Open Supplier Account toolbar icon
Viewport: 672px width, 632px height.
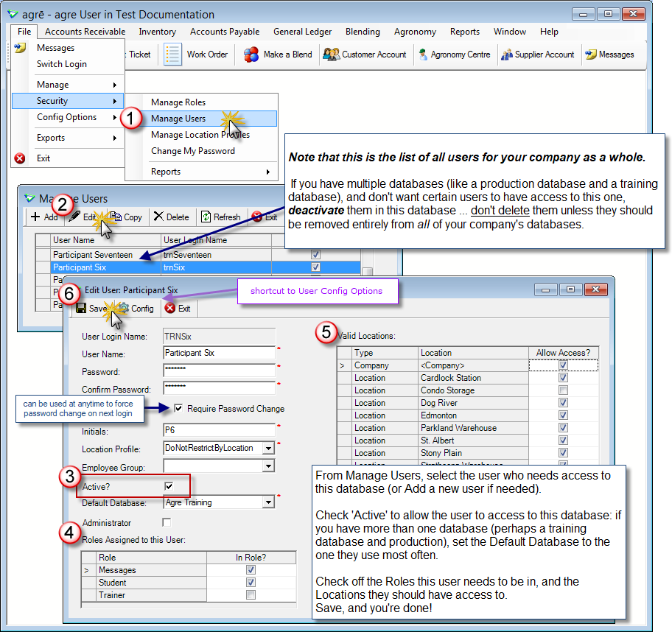coord(507,55)
